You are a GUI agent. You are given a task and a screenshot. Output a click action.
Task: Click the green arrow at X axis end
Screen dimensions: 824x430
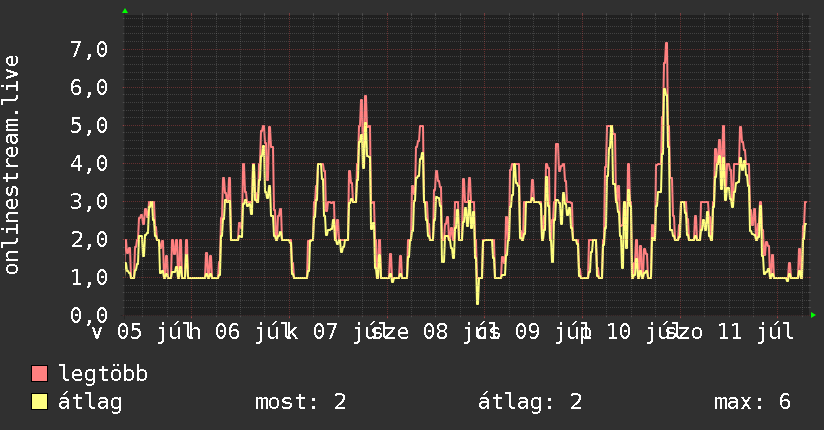pos(813,315)
